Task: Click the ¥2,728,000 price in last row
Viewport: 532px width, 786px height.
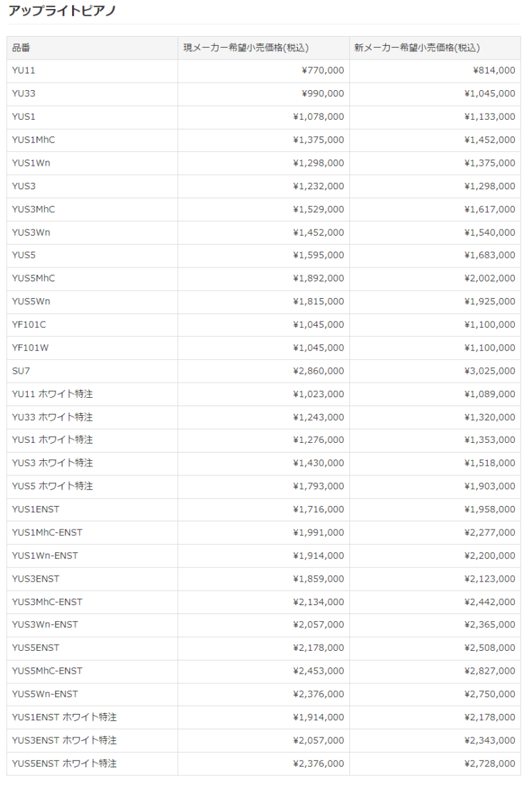Action: pyautogui.click(x=490, y=763)
